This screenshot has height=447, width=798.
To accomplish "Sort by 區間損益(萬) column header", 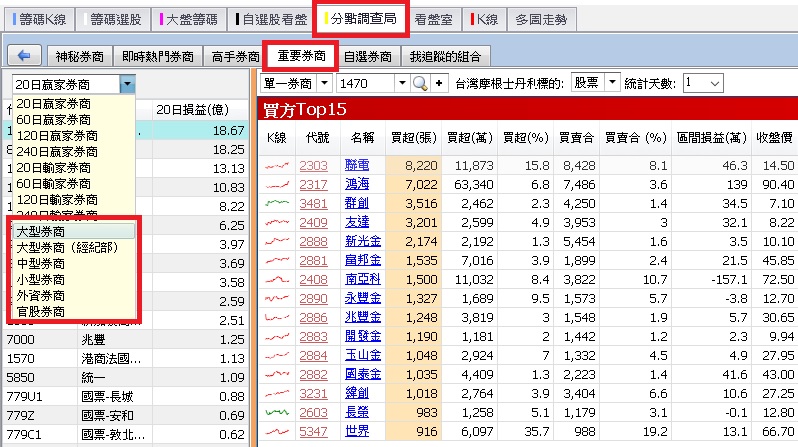I will point(711,138).
